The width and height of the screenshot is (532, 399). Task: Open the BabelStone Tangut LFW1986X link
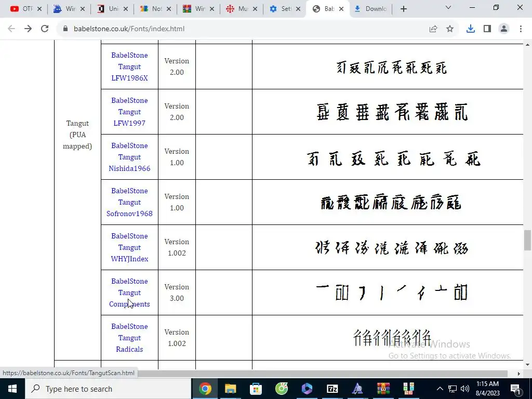(x=129, y=66)
